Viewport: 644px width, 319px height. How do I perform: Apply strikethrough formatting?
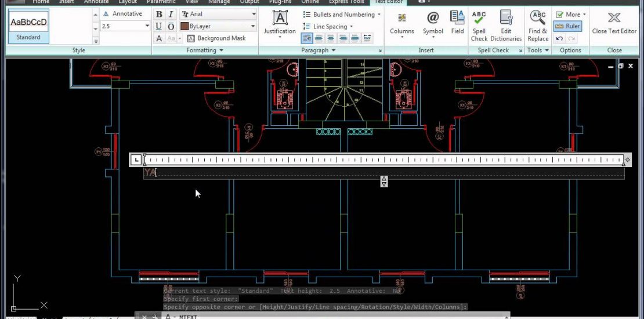pyautogui.click(x=159, y=38)
